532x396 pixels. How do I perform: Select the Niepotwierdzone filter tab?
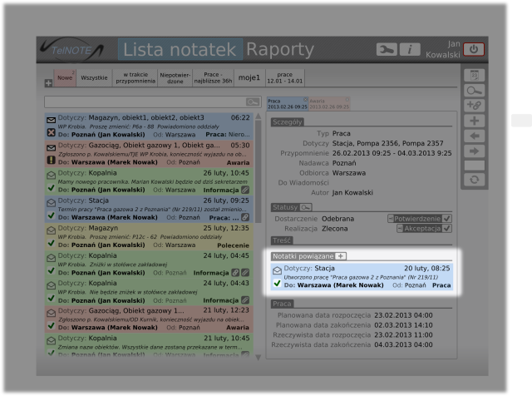(175, 77)
